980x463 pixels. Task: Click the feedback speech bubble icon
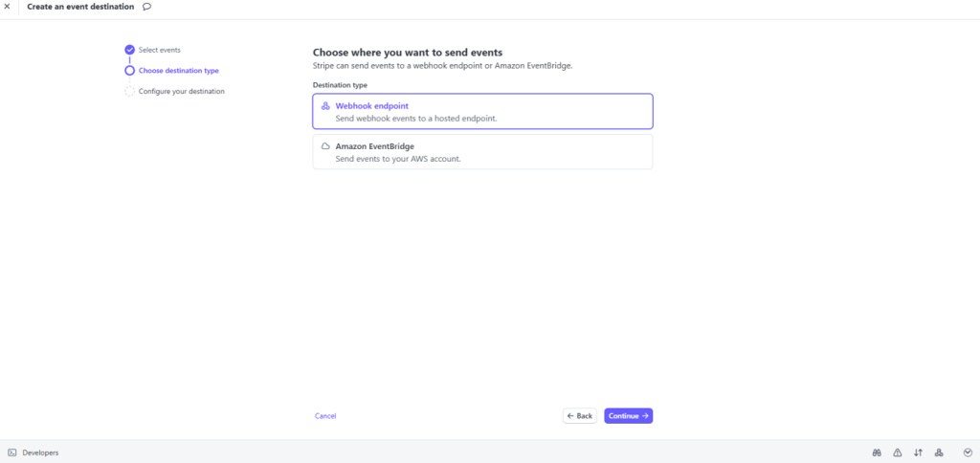[x=146, y=7]
